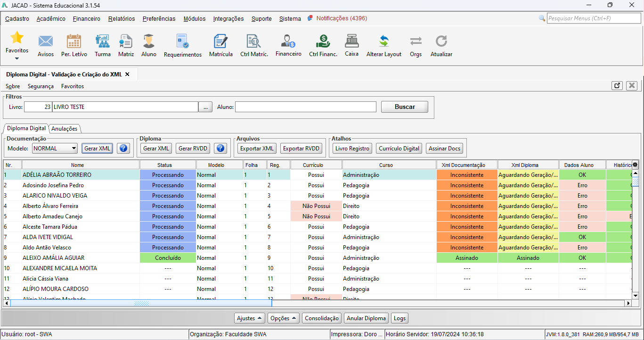This screenshot has width=644, height=340.
Task: Expand the Favoritos dropdown arrow
Action: (x=17, y=58)
